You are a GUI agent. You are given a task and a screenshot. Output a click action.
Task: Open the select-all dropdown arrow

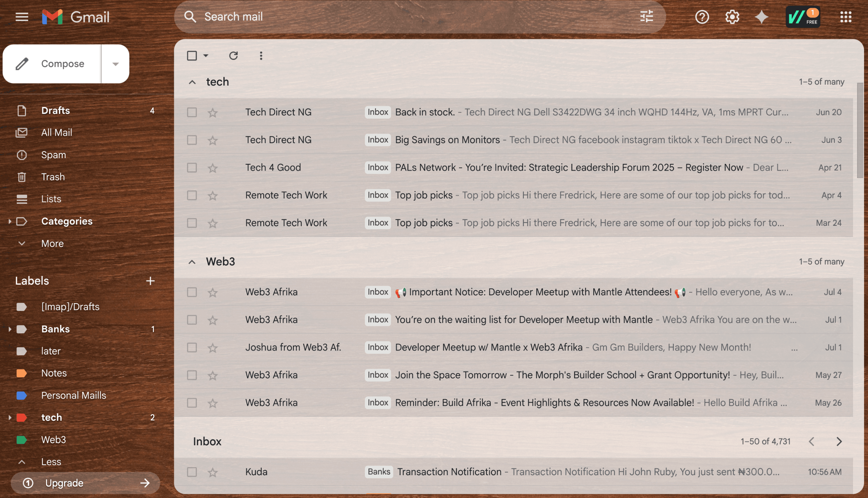[x=206, y=56]
